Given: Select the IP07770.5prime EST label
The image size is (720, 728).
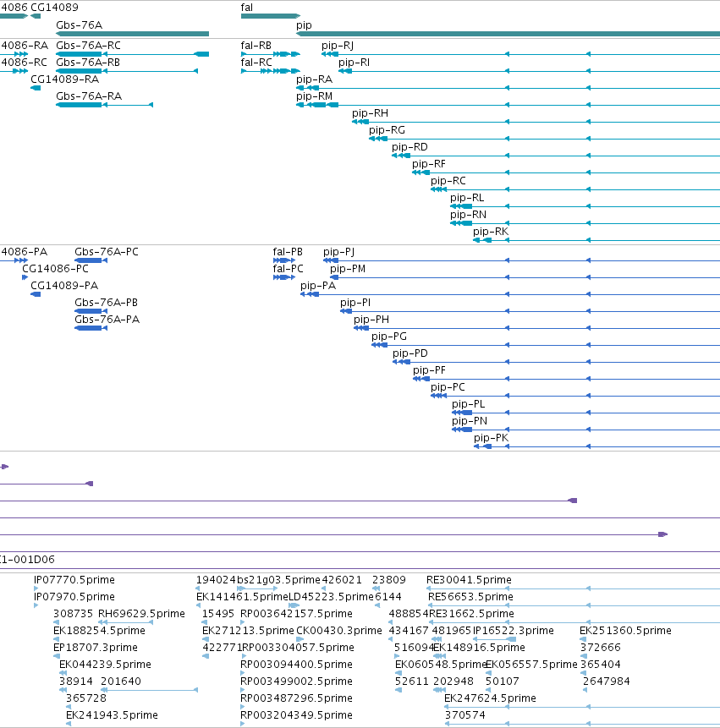Looking at the screenshot, I should coord(74,580).
